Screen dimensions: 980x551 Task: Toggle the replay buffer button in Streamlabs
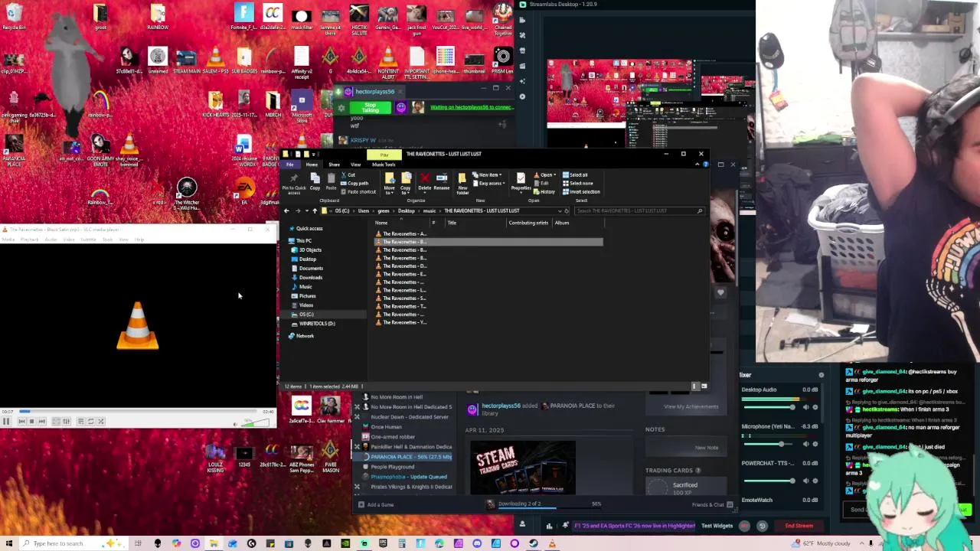click(763, 526)
